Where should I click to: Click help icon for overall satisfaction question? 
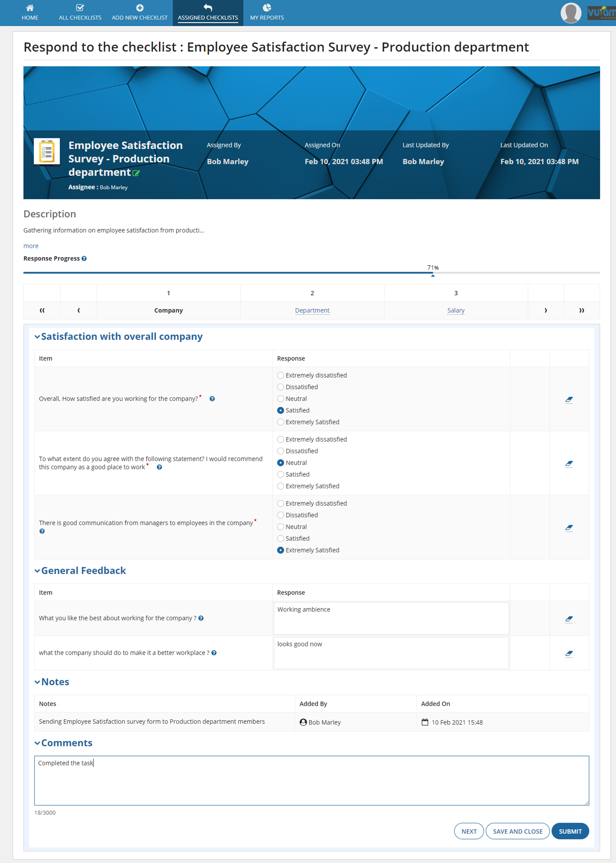212,399
